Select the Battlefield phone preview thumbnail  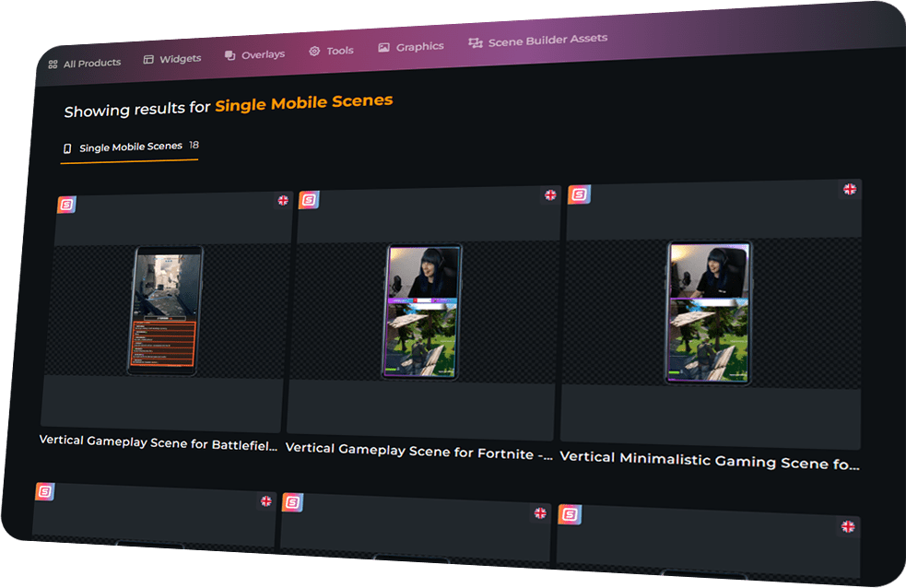point(165,311)
